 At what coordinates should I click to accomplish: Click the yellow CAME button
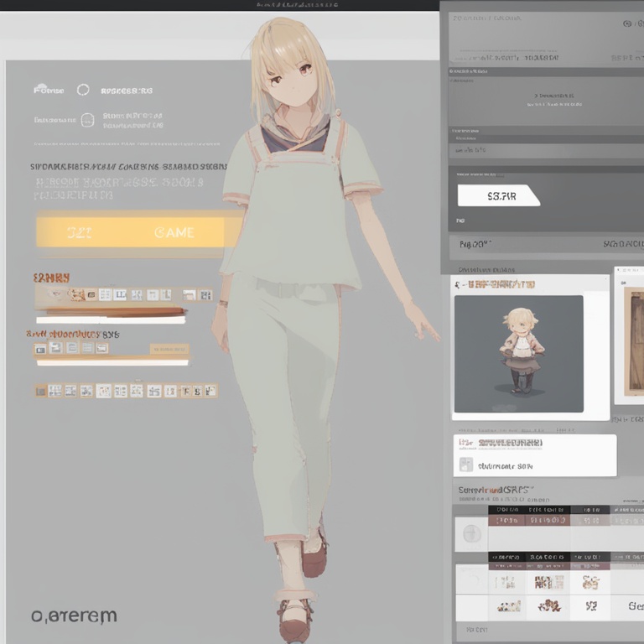pos(131,232)
